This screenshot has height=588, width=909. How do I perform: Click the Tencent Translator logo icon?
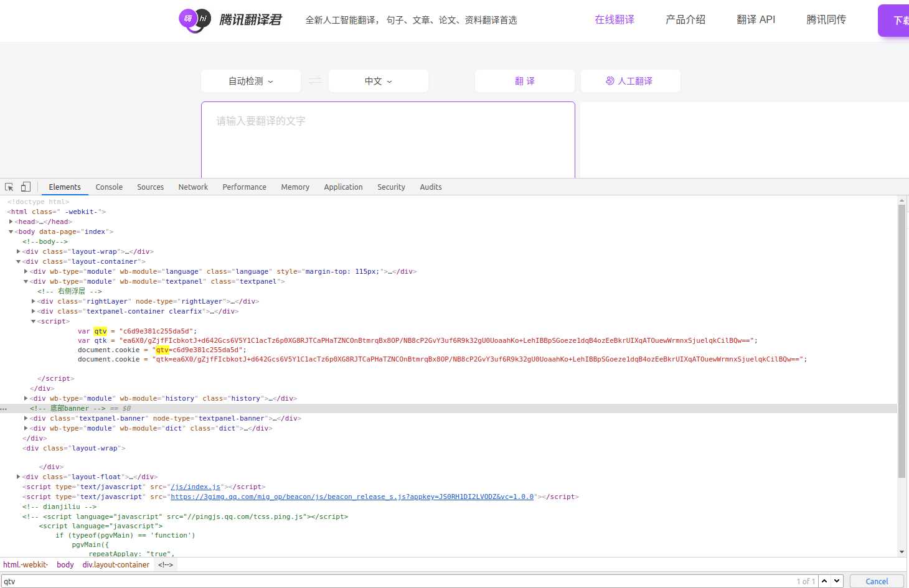195,20
